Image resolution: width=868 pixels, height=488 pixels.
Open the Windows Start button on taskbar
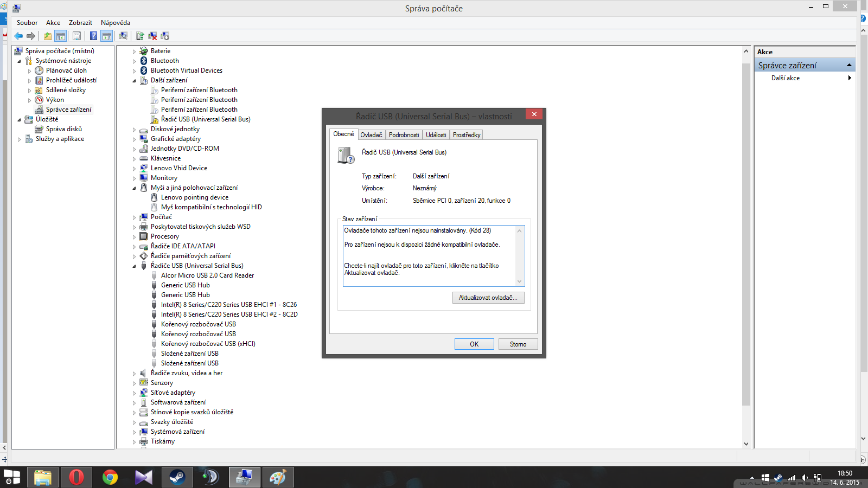[x=12, y=477]
